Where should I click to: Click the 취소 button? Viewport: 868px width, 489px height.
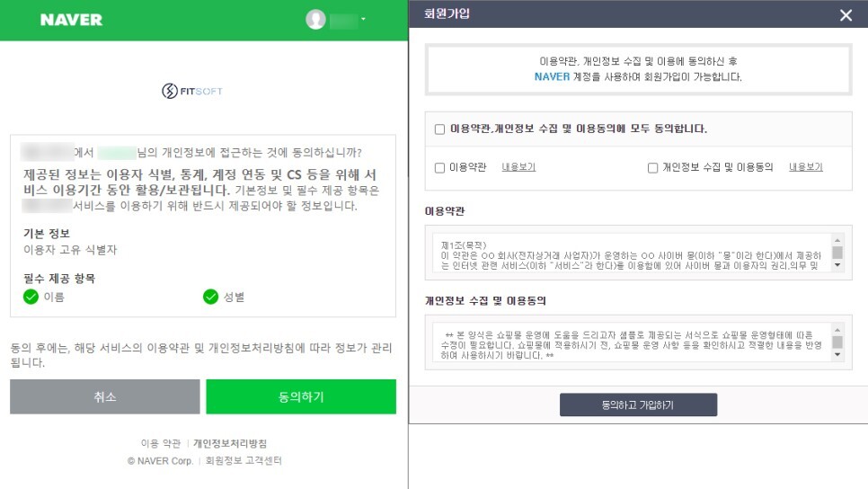104,396
